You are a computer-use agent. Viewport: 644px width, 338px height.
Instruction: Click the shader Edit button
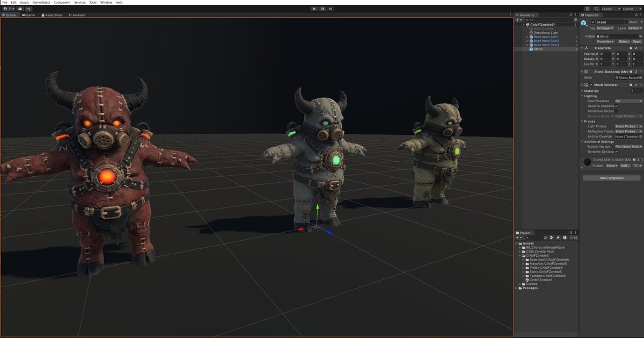(x=625, y=166)
